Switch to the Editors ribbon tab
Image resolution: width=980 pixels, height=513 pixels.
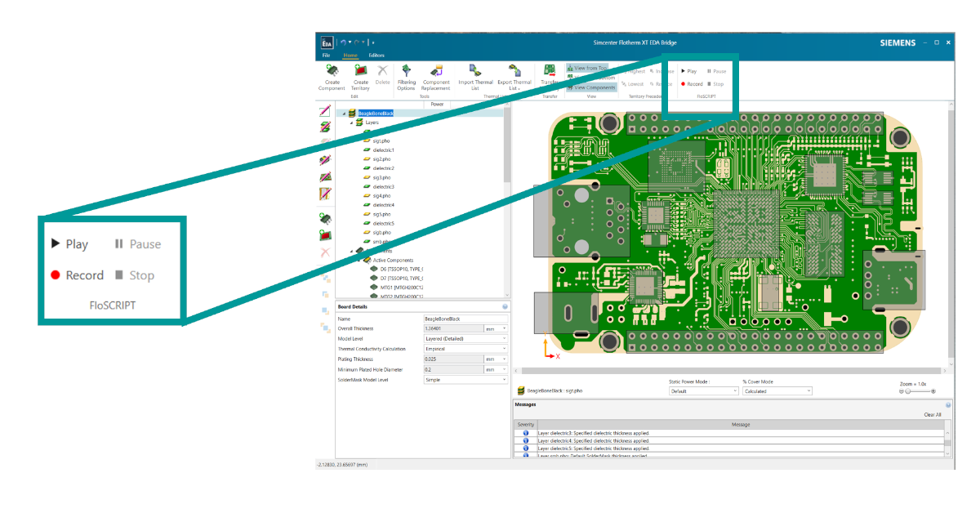coord(376,56)
